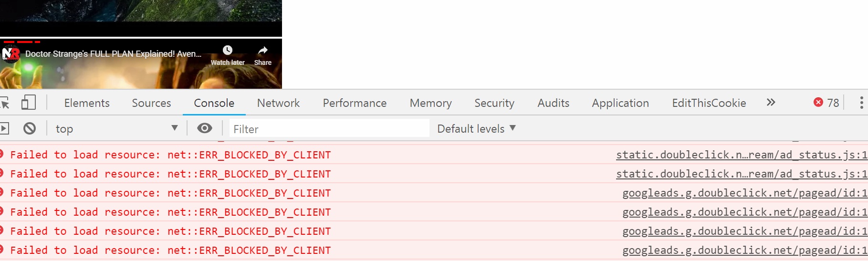The width and height of the screenshot is (868, 261).
Task: Open the DevTools three-dot menu
Action: coord(861,103)
